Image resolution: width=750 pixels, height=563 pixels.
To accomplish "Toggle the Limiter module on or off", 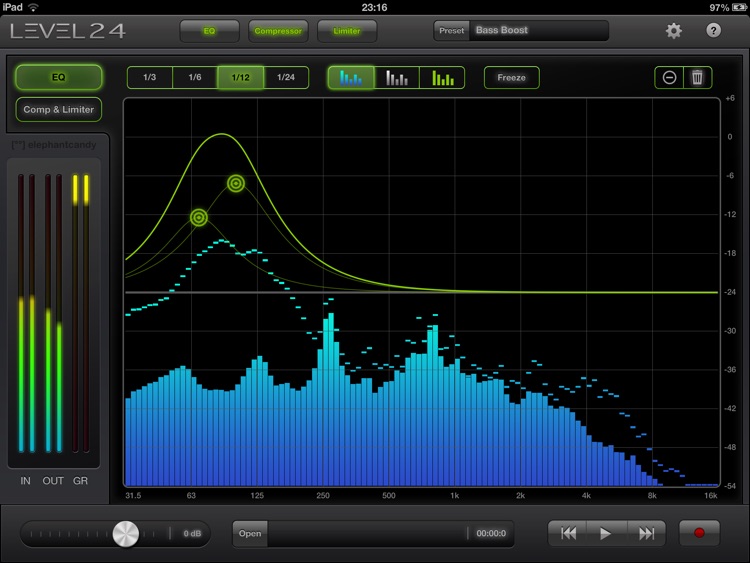I will (x=347, y=31).
